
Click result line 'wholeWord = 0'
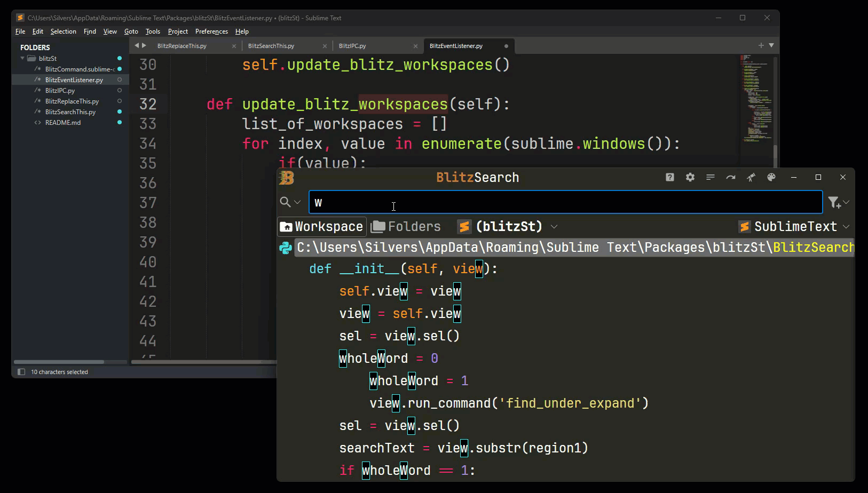click(x=389, y=359)
